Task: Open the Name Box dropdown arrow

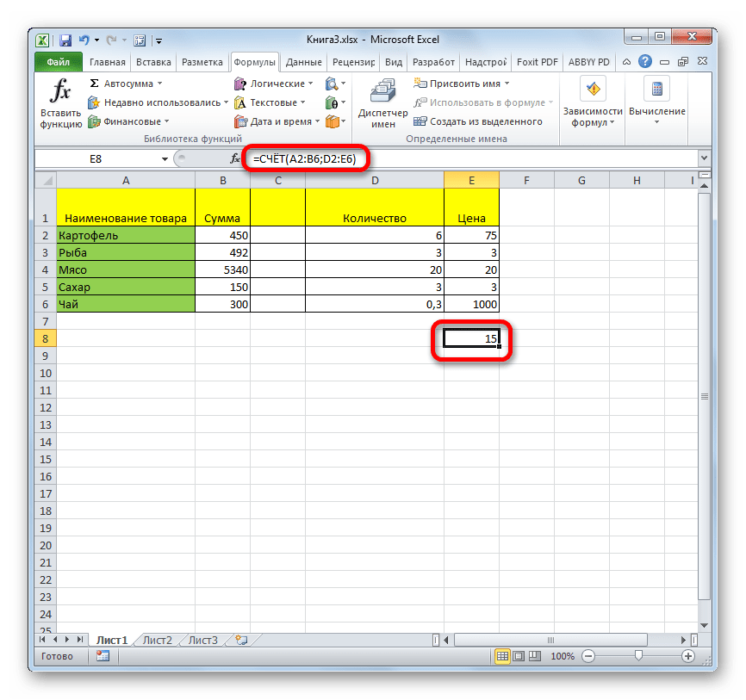Action: (165, 159)
